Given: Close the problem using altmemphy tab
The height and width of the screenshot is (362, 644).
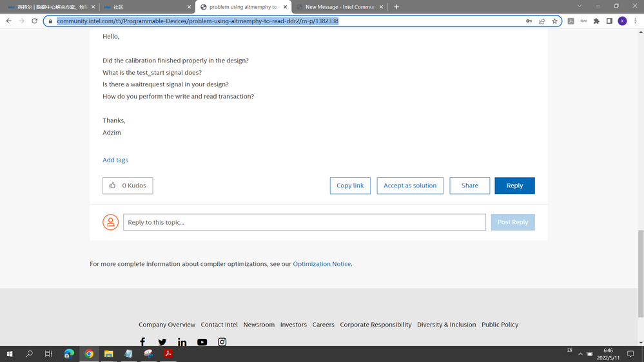Looking at the screenshot, I should point(285,7).
